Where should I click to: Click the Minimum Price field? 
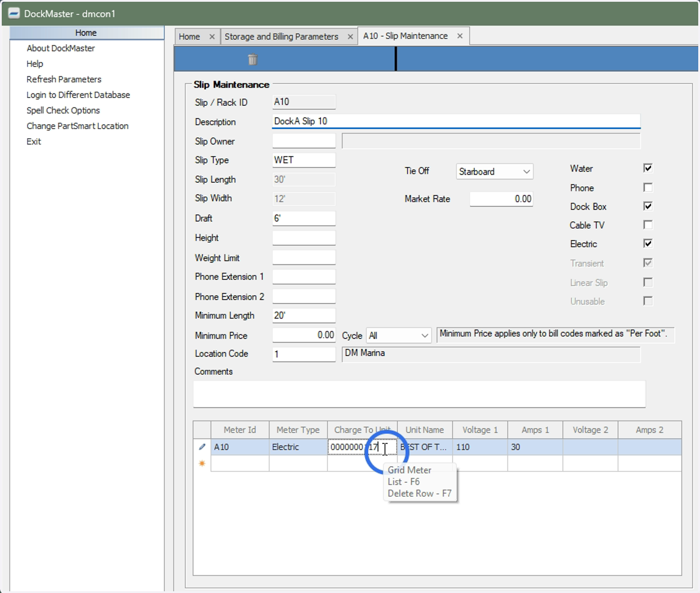point(304,335)
